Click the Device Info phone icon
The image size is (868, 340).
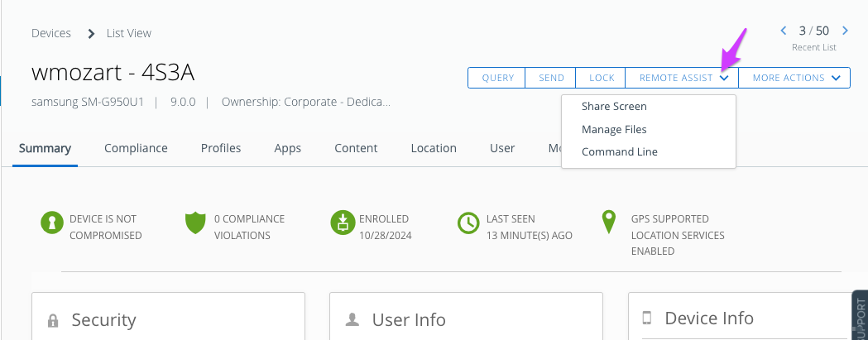[x=647, y=318]
